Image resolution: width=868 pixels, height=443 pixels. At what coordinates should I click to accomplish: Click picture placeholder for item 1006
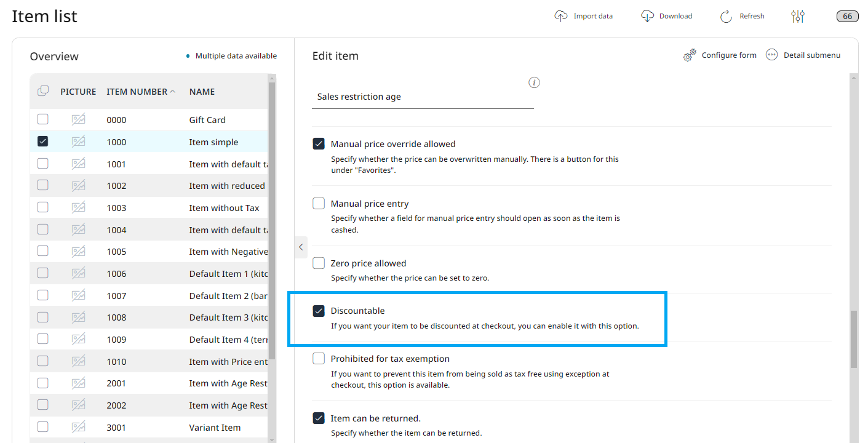(78, 273)
